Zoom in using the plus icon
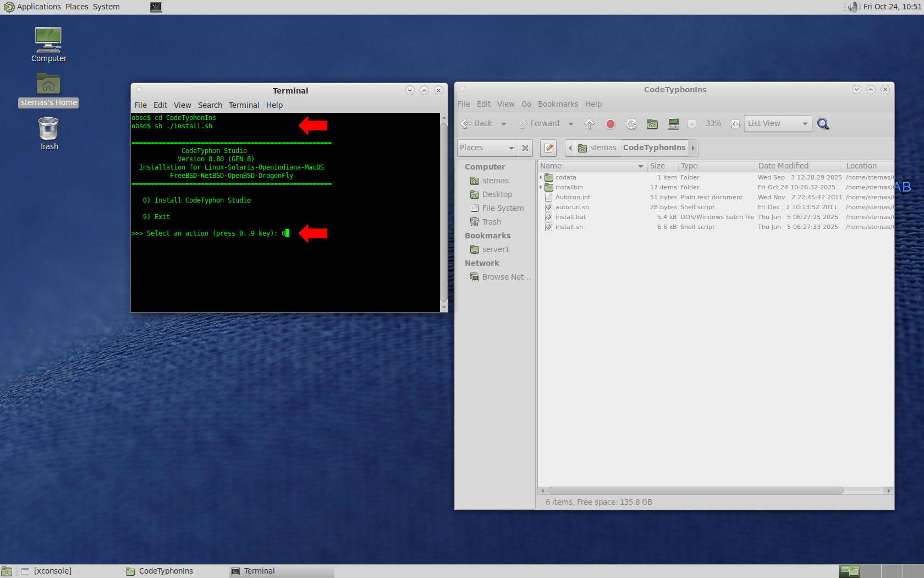The image size is (924, 578). [x=735, y=124]
